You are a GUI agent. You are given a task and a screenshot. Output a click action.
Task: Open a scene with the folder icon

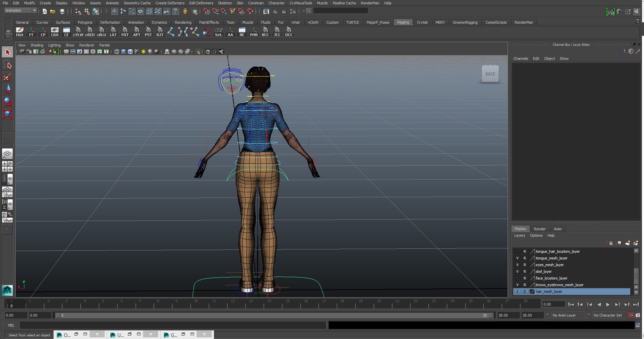(x=53, y=11)
